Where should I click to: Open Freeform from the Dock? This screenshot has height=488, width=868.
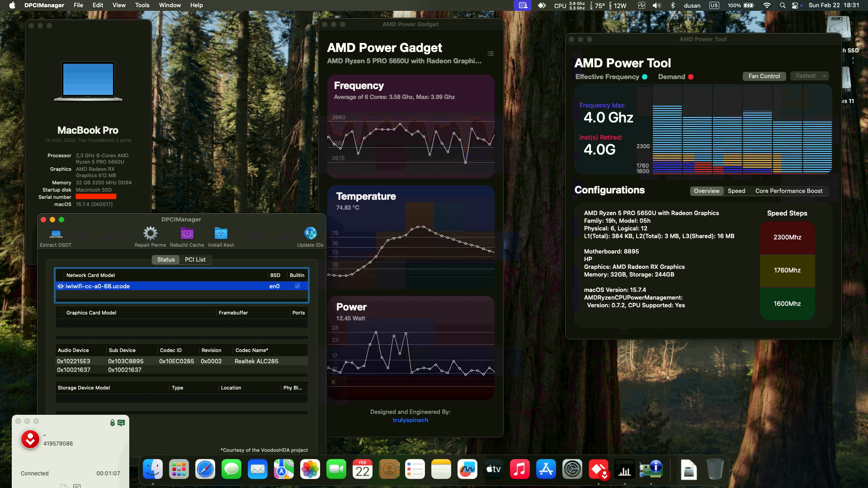(x=467, y=470)
